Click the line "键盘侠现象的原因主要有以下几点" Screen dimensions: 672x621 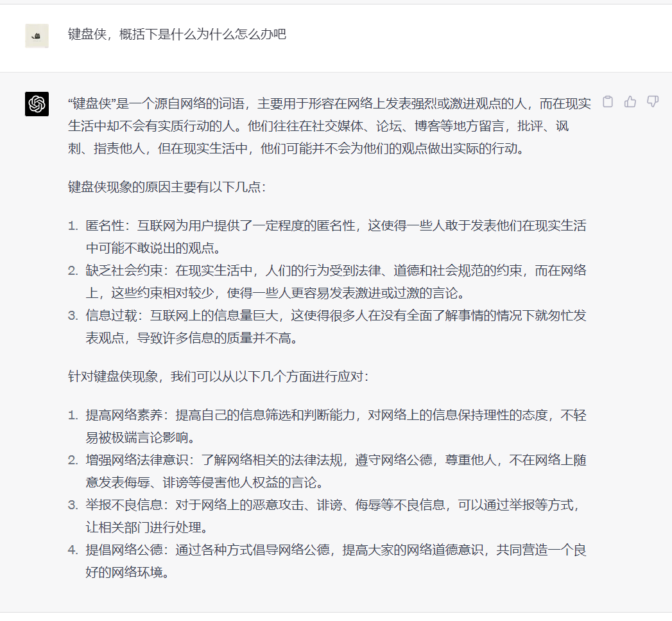point(167,188)
